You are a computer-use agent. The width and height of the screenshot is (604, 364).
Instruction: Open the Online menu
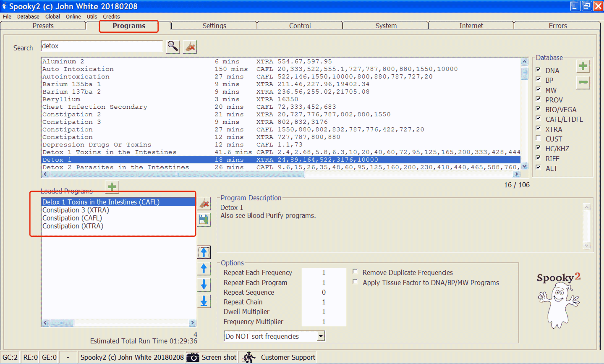(x=73, y=16)
